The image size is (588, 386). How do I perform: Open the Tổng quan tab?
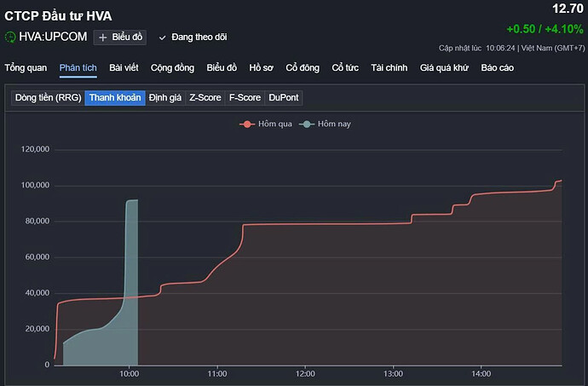click(26, 67)
